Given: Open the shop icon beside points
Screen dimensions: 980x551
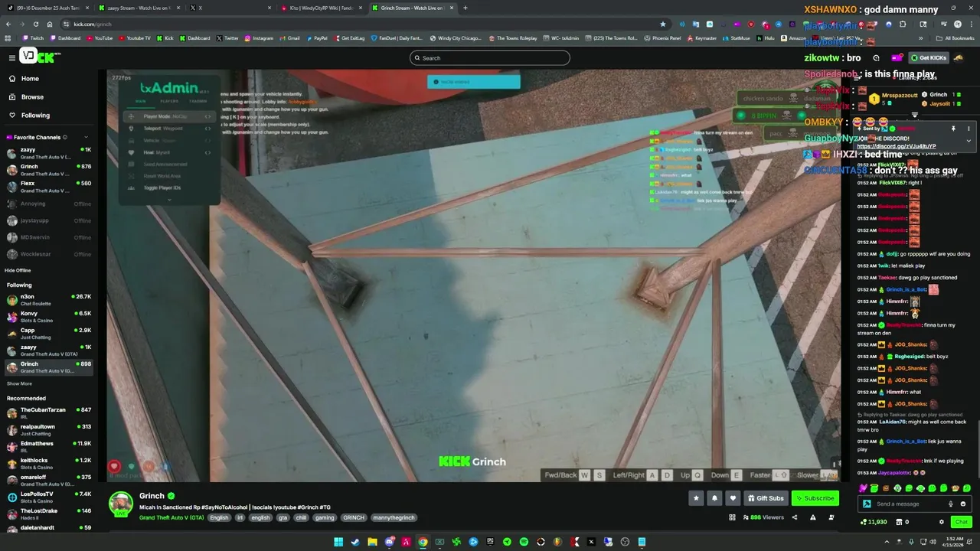Looking at the screenshot, I should [898, 522].
